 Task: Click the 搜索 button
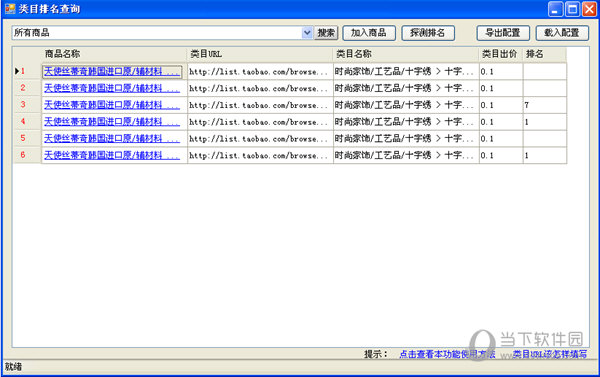tap(326, 33)
